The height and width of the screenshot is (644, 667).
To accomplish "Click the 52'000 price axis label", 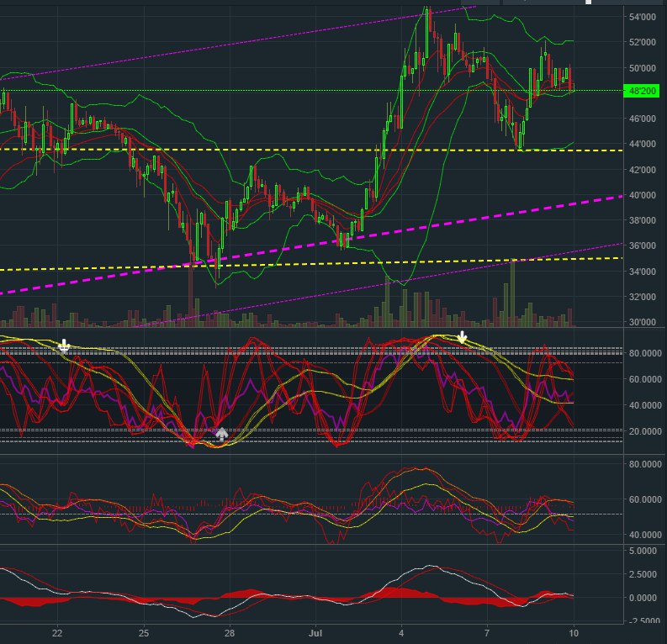I will tap(643, 42).
